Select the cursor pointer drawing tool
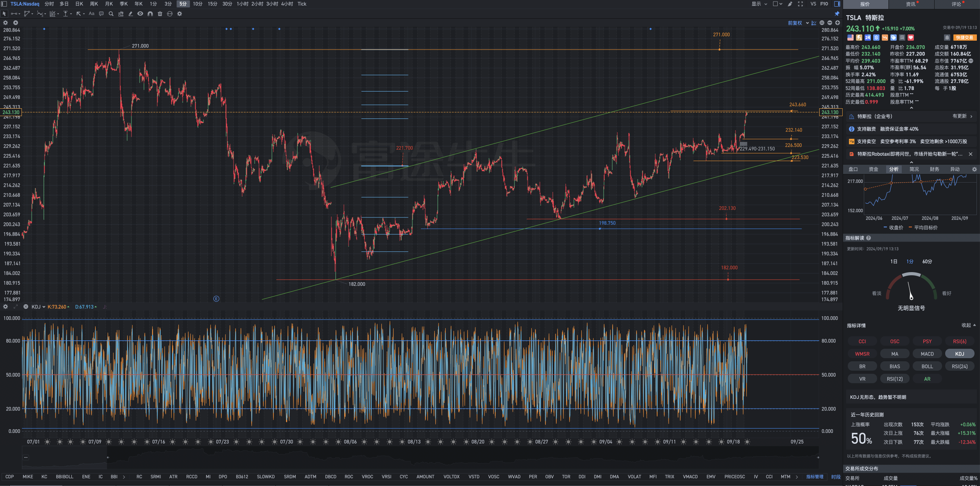Viewport: 980px width, 486px height. 4,14
